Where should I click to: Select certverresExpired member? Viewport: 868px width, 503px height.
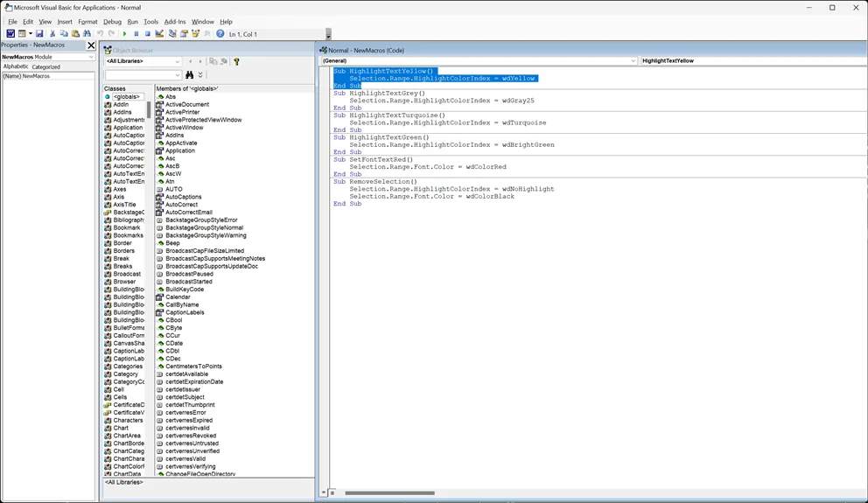[x=189, y=421]
